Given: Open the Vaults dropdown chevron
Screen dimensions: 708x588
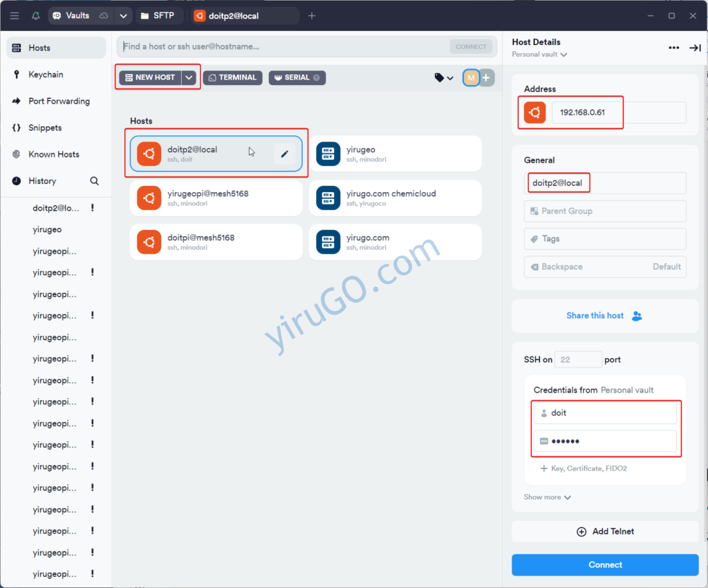Looking at the screenshot, I should [x=123, y=16].
